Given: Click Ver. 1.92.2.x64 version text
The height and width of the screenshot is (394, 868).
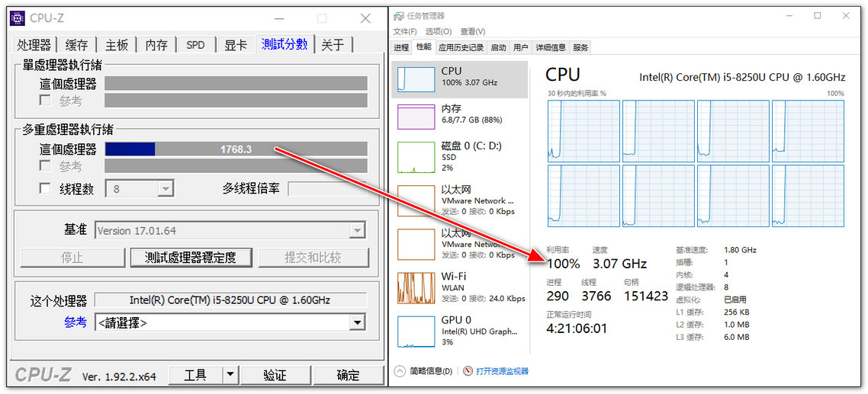Looking at the screenshot, I should pos(119,376).
